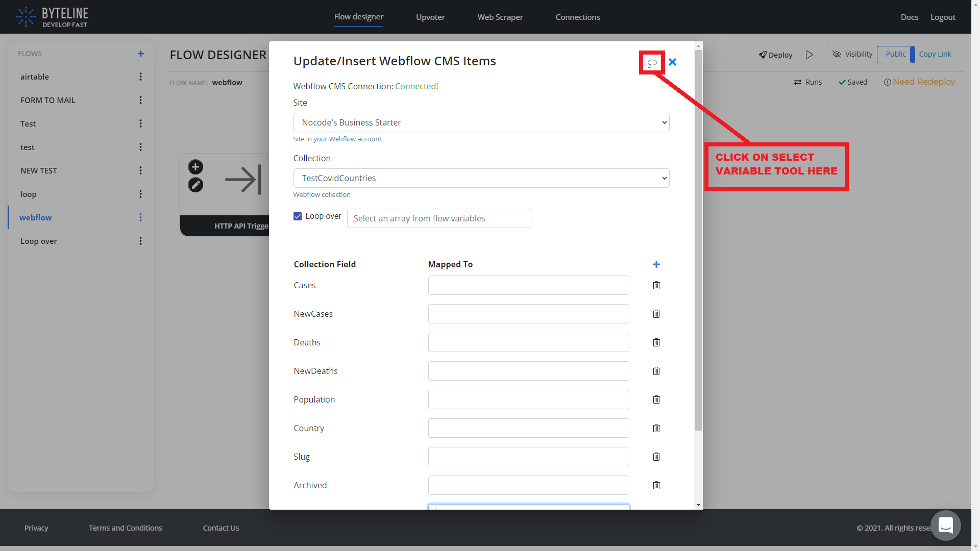
Task: Open the Contact Us link
Action: 221,528
